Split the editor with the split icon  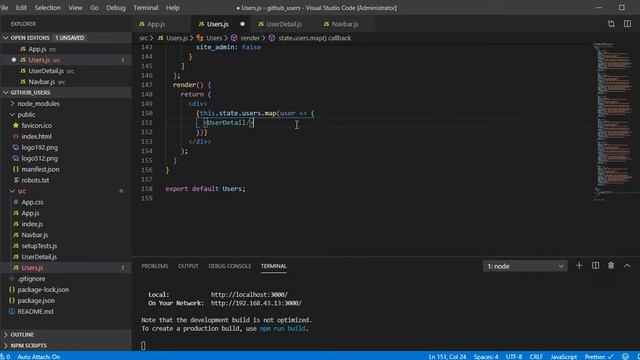point(627,24)
